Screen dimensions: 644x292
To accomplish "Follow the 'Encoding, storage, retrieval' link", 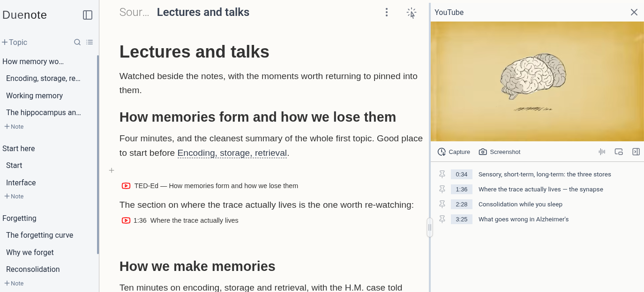I will coord(232,153).
